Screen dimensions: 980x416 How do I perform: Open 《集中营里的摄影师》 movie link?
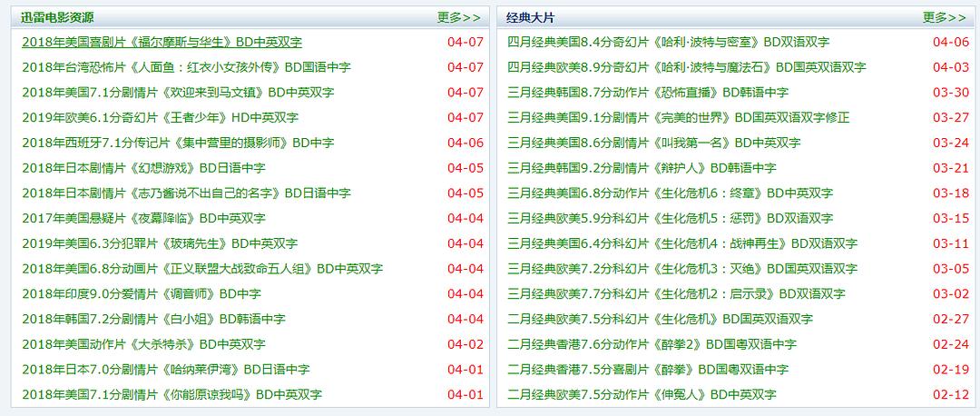(178, 143)
